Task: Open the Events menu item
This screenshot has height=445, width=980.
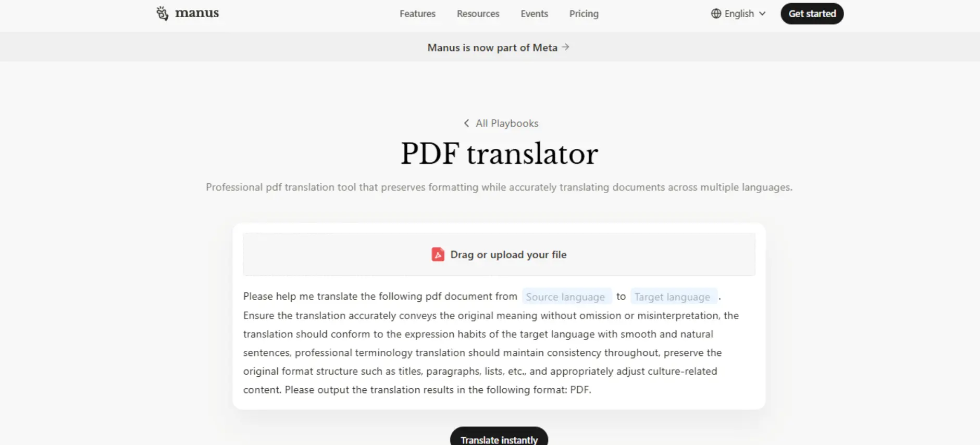Action: pyautogui.click(x=534, y=14)
